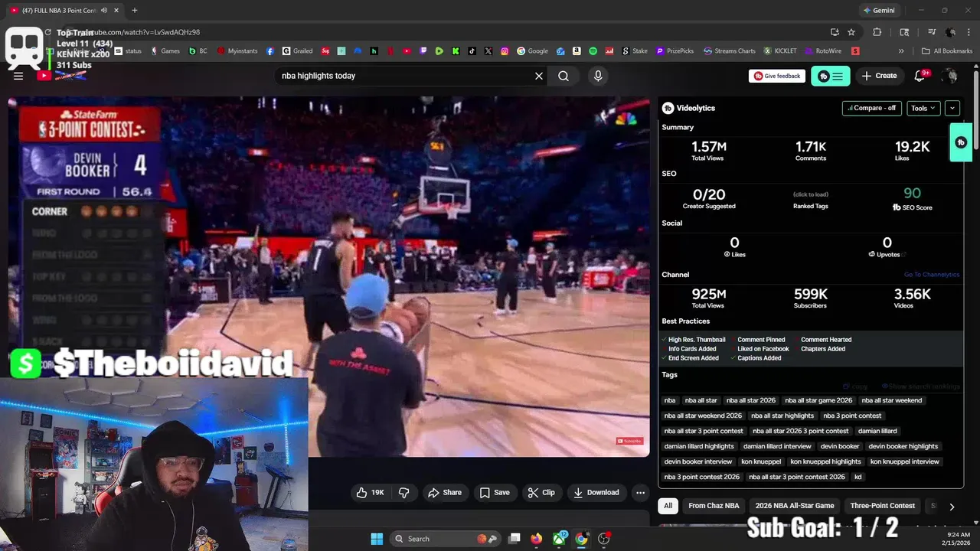Like the video with thumbs up
Screen dimensions: 980x551
(x=371, y=492)
